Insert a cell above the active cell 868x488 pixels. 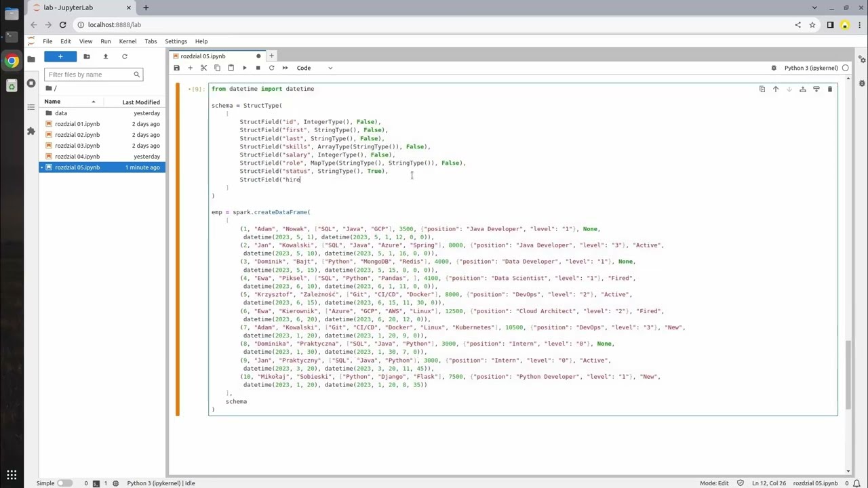[x=803, y=89]
